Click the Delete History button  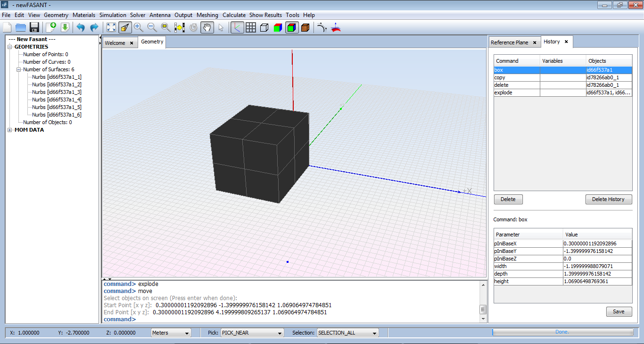pyautogui.click(x=608, y=199)
